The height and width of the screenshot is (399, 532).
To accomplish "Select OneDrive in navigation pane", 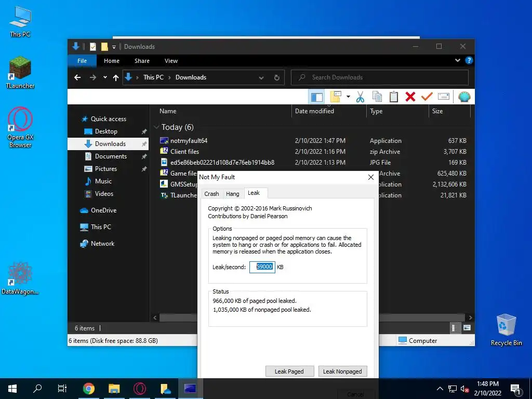I will point(103,210).
